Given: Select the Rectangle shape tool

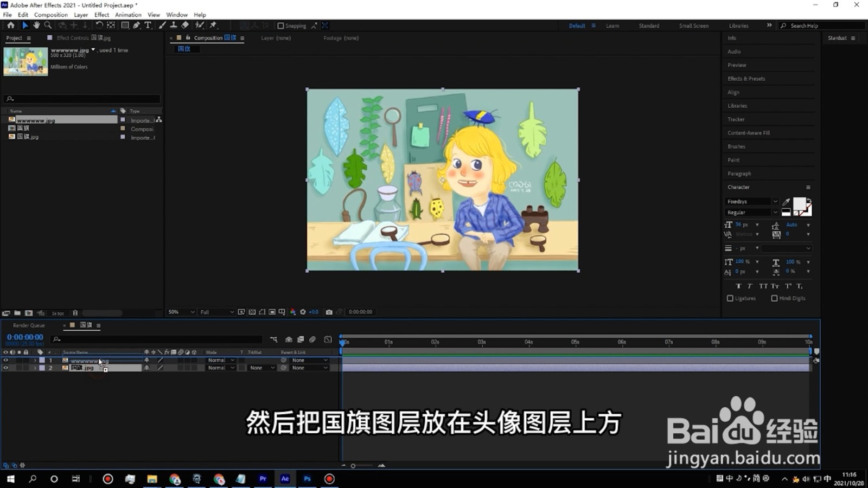Looking at the screenshot, I should pos(125,25).
